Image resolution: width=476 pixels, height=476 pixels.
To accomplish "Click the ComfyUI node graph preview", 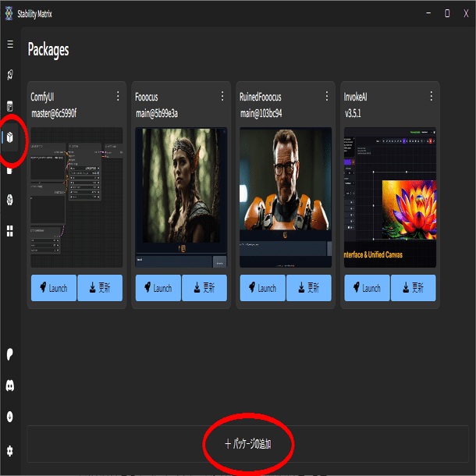I will click(x=76, y=197).
